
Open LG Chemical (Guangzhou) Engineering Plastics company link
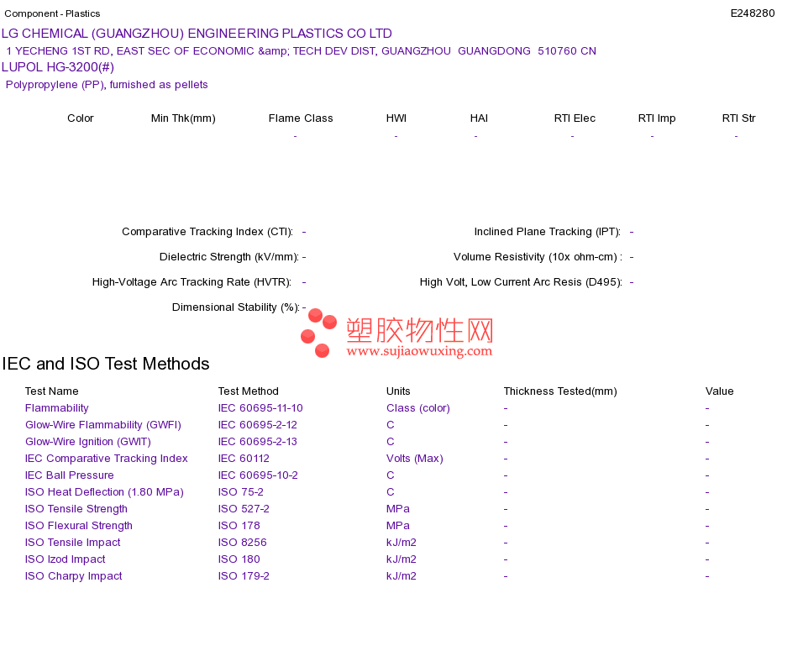pyautogui.click(x=197, y=34)
